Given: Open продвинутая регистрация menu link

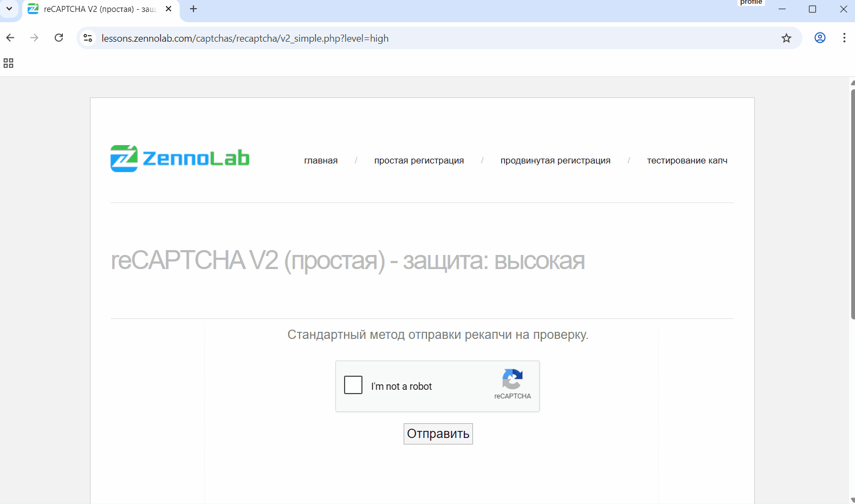Looking at the screenshot, I should click(x=555, y=160).
